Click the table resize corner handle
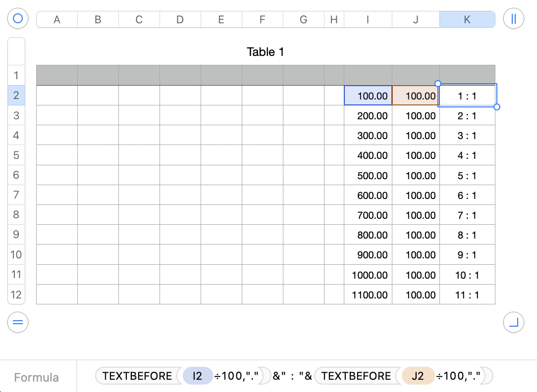 [x=513, y=322]
